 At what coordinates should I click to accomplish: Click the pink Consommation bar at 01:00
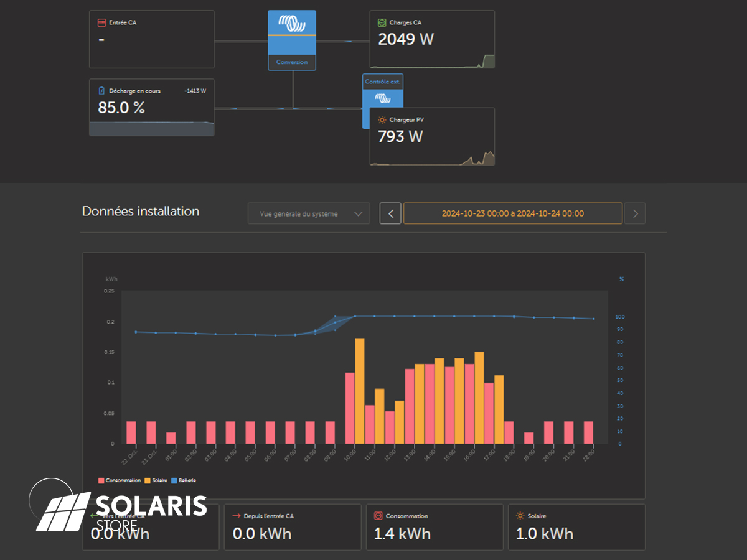point(171,438)
